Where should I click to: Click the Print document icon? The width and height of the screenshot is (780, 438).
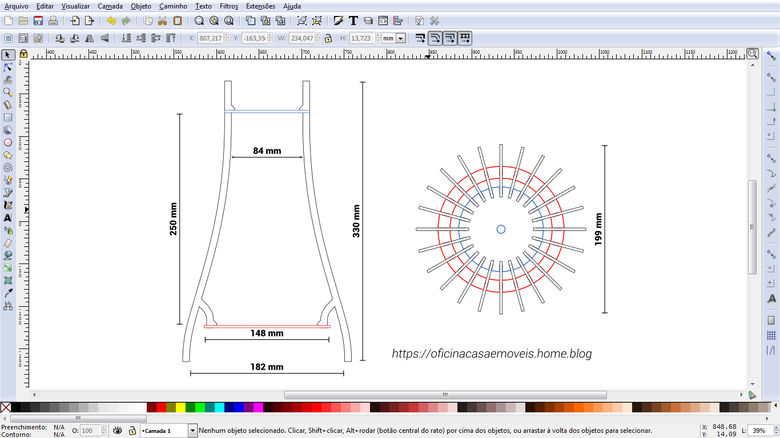pos(51,20)
